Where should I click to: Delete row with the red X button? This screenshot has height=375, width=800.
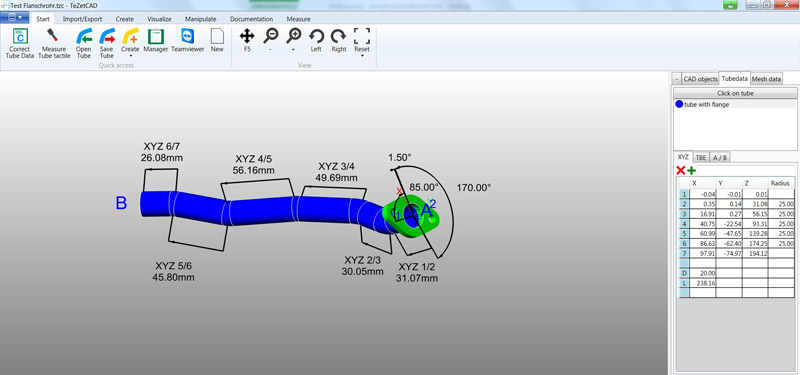680,171
